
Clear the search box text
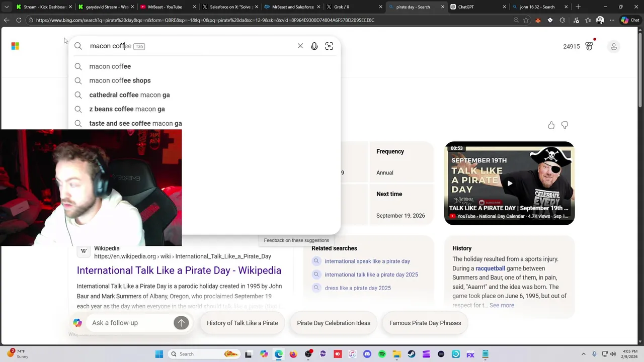pyautogui.click(x=300, y=46)
